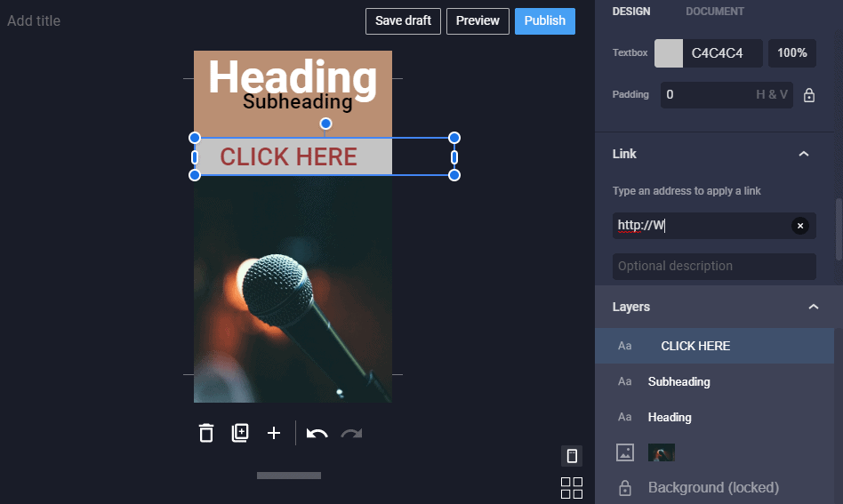Screen dimensions: 843x504
Task: Click the rotation handle above textbox
Action: pyautogui.click(x=325, y=124)
